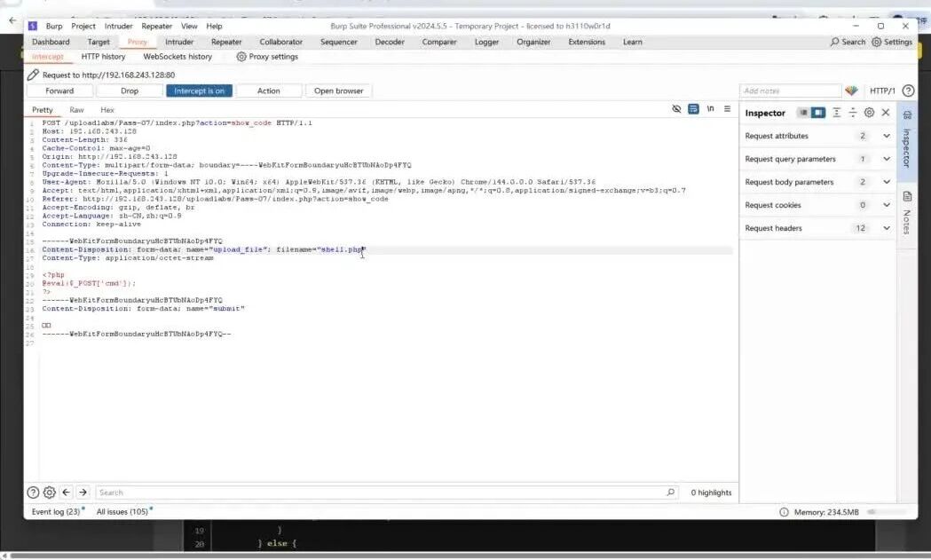Click search field magnifier icon
The height and width of the screenshot is (560, 931).
coord(670,493)
